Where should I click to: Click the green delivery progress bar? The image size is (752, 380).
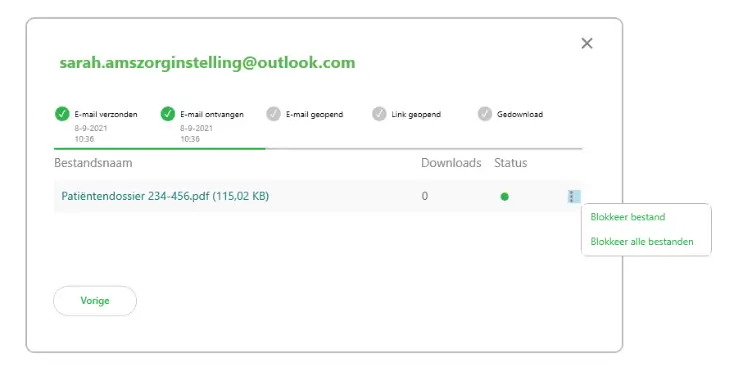pos(160,149)
